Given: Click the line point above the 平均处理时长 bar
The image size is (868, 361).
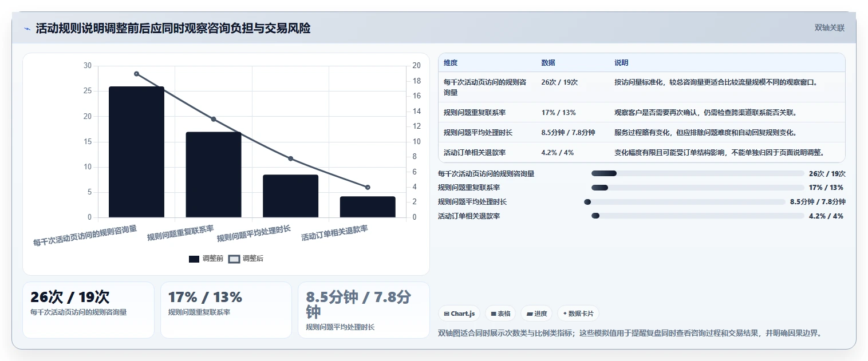Looking at the screenshot, I should 290,158.
